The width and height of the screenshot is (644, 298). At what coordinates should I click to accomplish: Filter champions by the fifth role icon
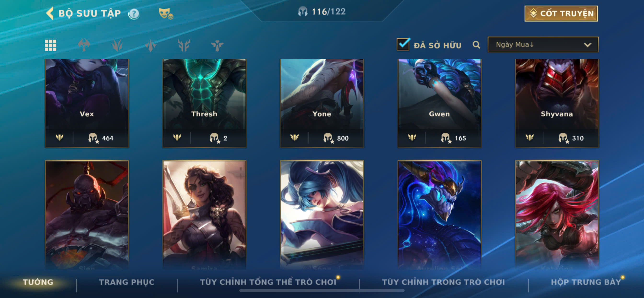[217, 45]
